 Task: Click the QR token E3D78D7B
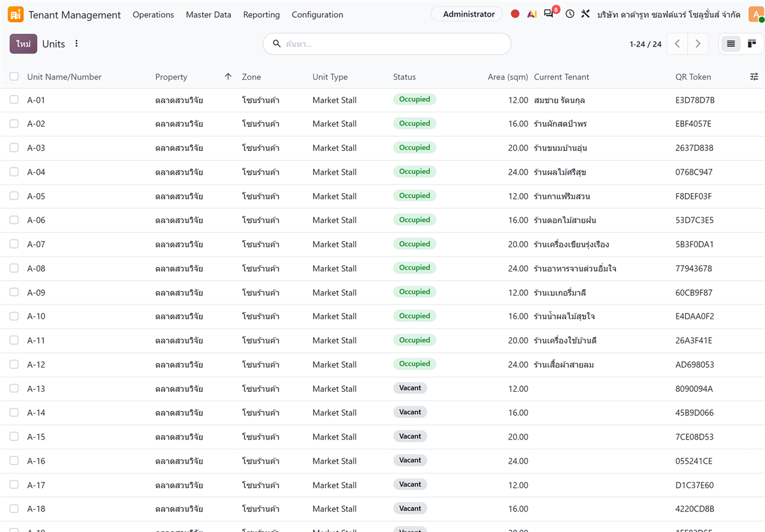coord(695,100)
